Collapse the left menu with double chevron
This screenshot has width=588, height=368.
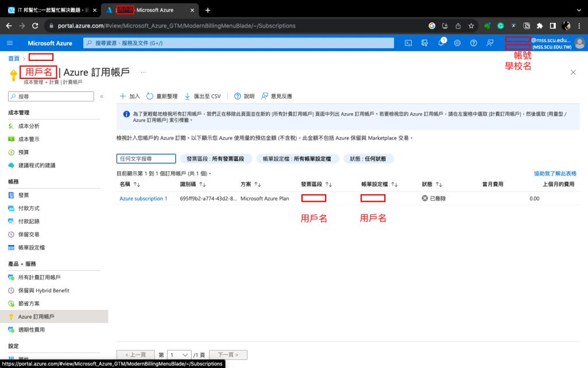(x=102, y=97)
